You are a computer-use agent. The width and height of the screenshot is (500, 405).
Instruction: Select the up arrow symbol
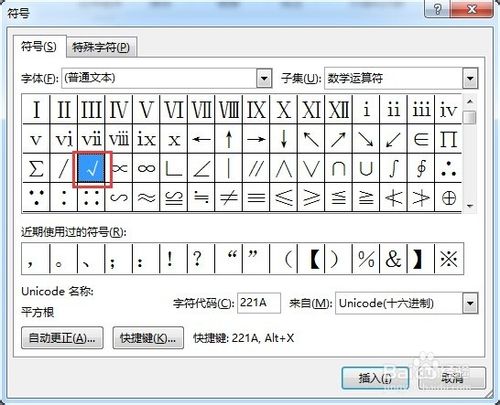pos(229,139)
